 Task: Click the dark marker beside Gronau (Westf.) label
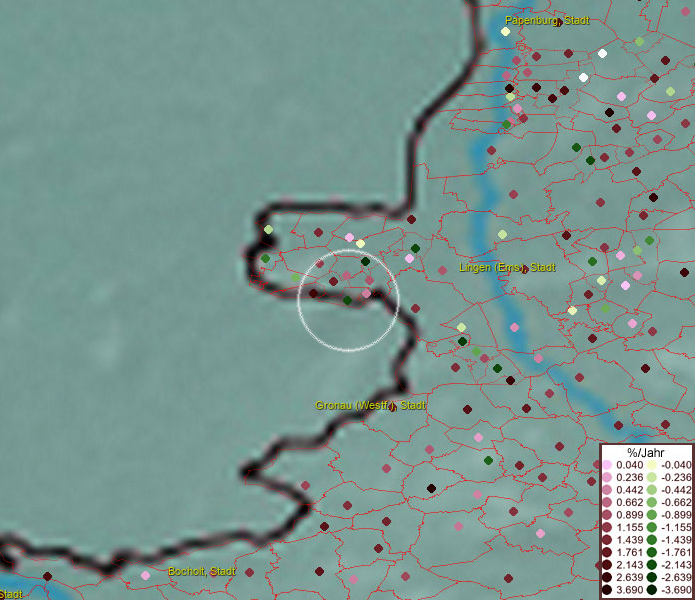pyautogui.click(x=392, y=408)
